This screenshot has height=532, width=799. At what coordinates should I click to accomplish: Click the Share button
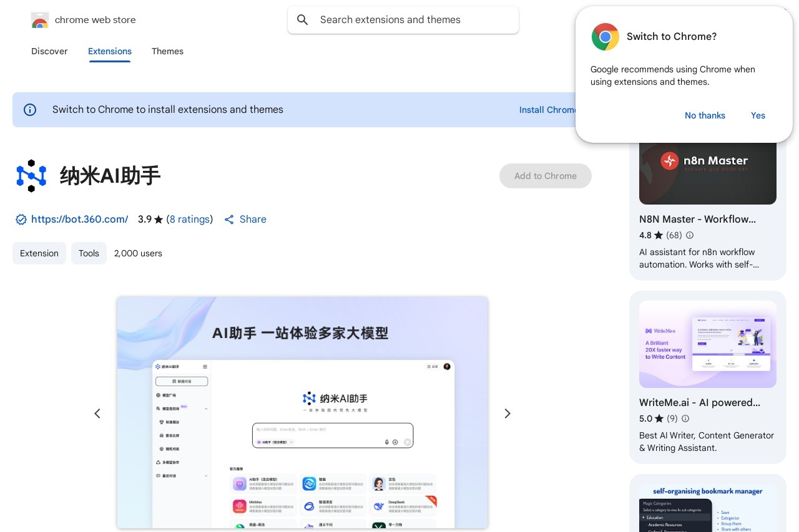[245, 220]
